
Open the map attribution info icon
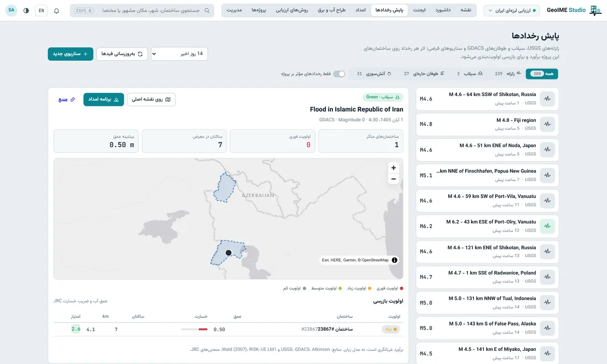pyautogui.click(x=395, y=260)
